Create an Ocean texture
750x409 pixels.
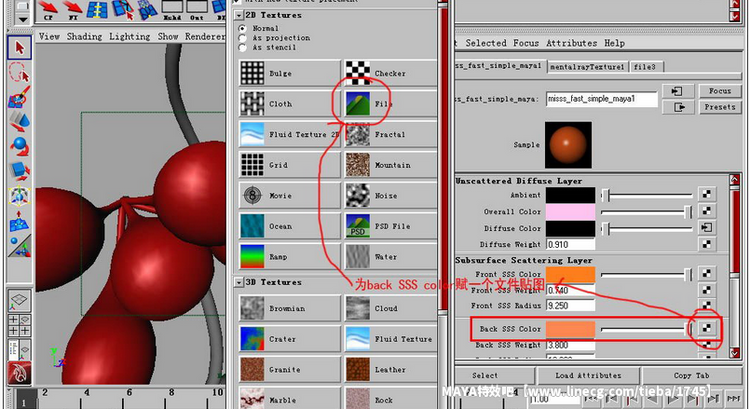(x=288, y=226)
